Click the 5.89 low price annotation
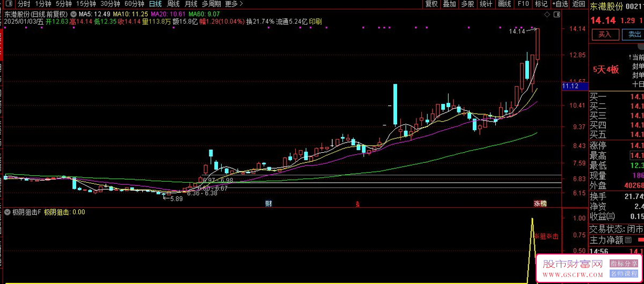The width and height of the screenshot is (644, 284). pos(176,198)
